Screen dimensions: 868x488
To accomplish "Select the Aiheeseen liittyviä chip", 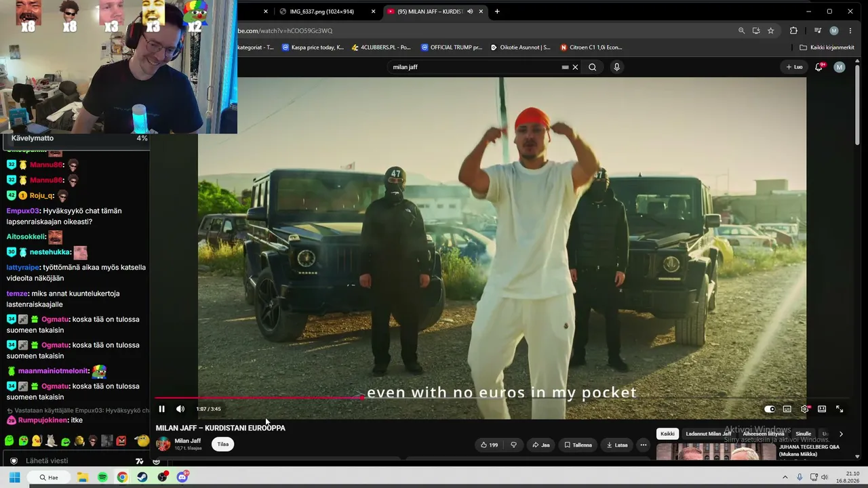I will (764, 434).
